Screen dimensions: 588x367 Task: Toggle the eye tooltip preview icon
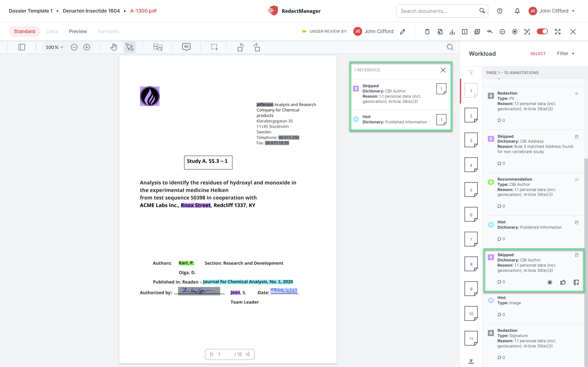[x=186, y=47]
